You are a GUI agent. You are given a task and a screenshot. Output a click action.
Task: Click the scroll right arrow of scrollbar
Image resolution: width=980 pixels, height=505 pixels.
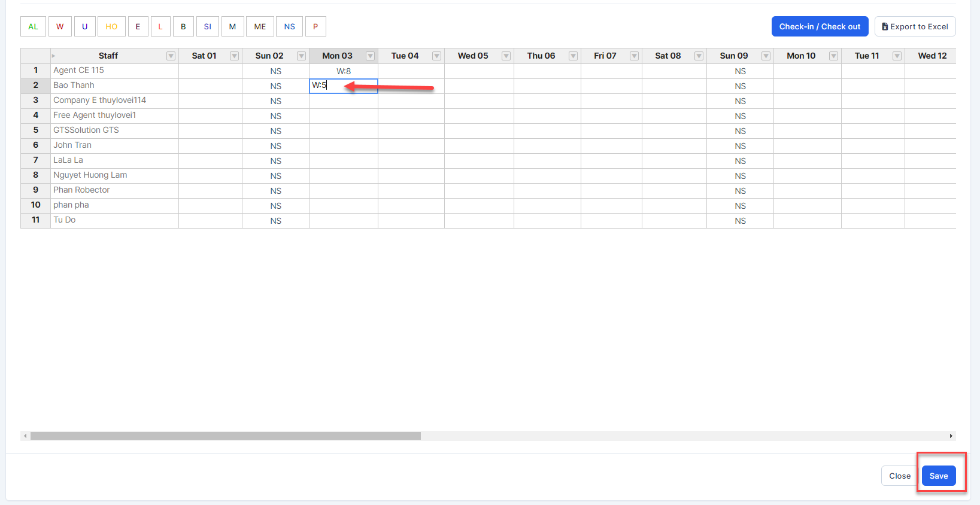(x=951, y=436)
